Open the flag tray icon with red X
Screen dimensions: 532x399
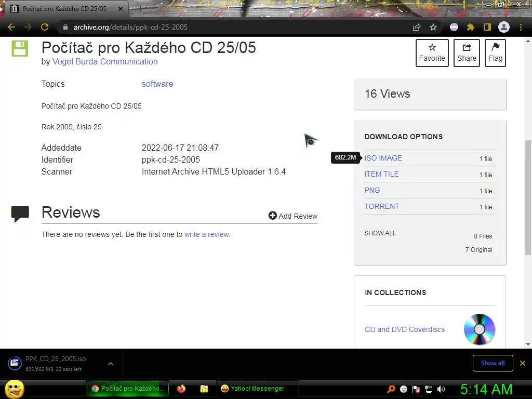tap(416, 389)
